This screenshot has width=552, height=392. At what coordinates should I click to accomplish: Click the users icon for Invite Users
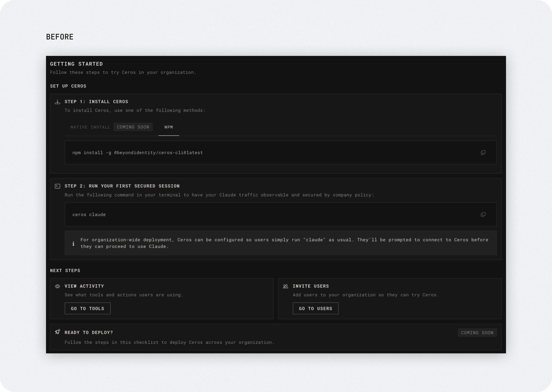coord(285,286)
